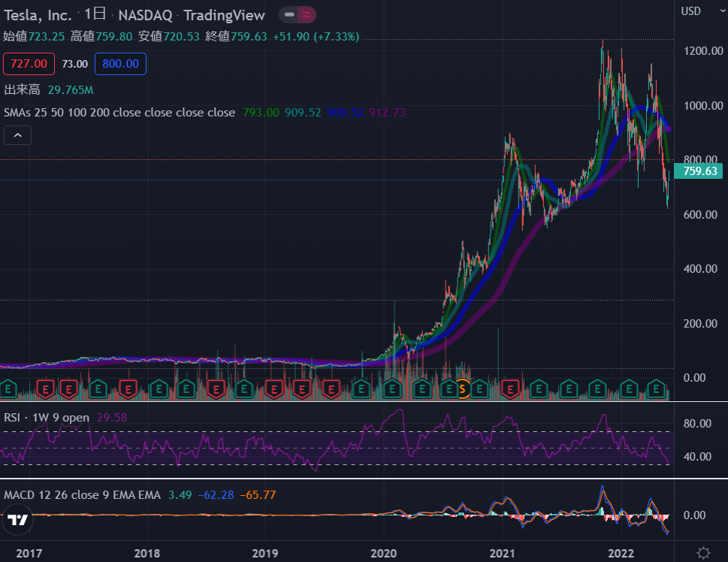Click the 高値 759.80 high value
This screenshot has width=728, height=562.
(101, 36)
